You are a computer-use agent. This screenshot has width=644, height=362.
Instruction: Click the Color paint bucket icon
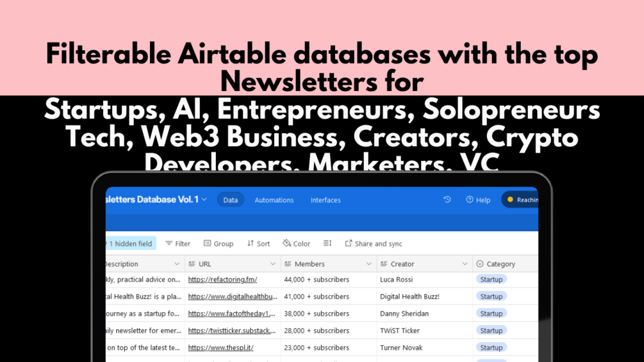point(286,243)
